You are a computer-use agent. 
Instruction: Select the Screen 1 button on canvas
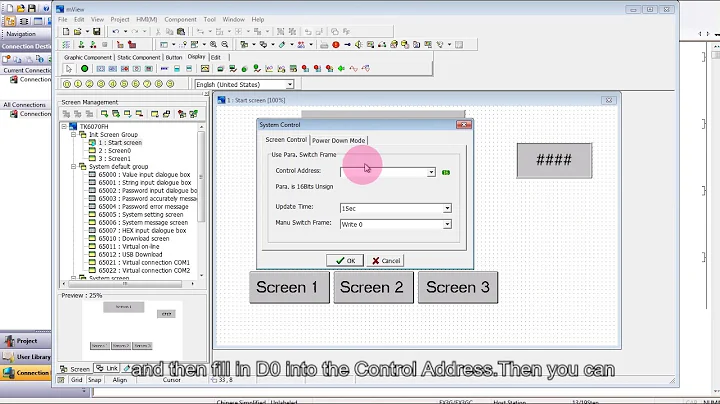289,287
